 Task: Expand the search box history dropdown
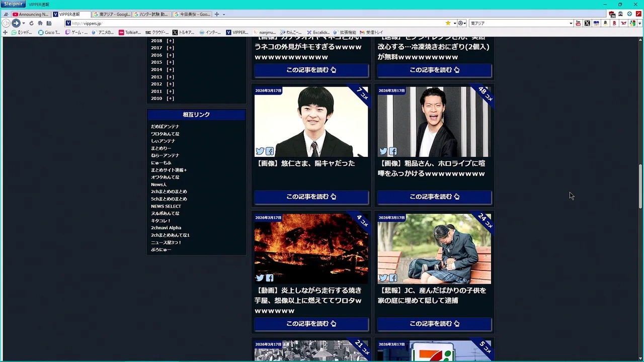click(x=571, y=23)
